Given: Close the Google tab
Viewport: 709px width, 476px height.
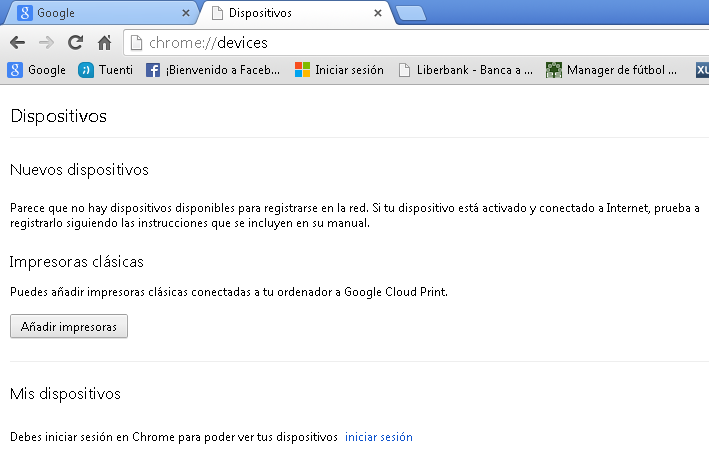Looking at the screenshot, I should click(x=185, y=14).
